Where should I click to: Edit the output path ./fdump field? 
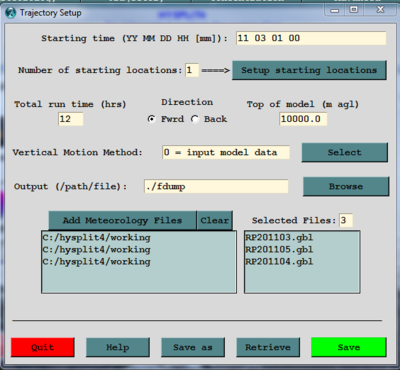click(x=216, y=186)
